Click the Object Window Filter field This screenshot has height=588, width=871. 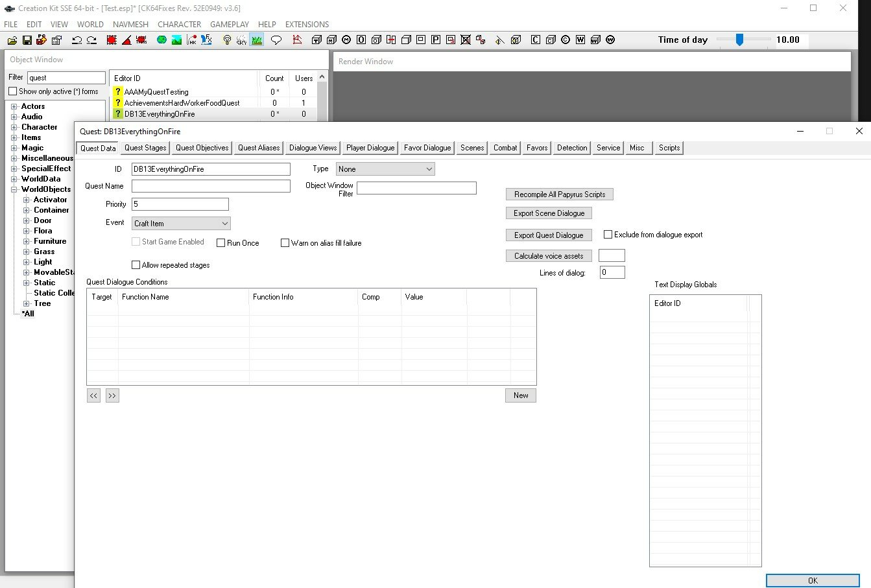(x=416, y=188)
